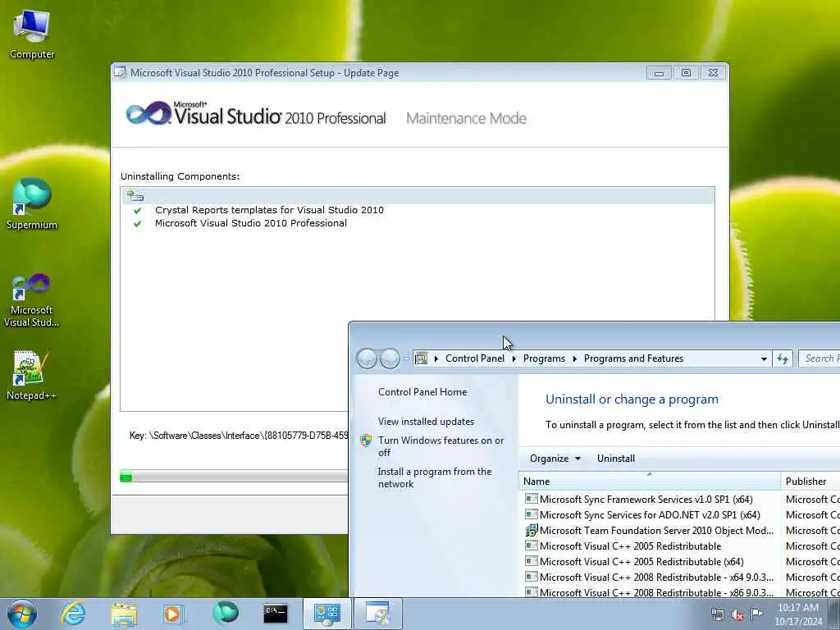Screen dimensions: 840x630
Task: Click the Programs breadcrumb
Action: point(544,358)
